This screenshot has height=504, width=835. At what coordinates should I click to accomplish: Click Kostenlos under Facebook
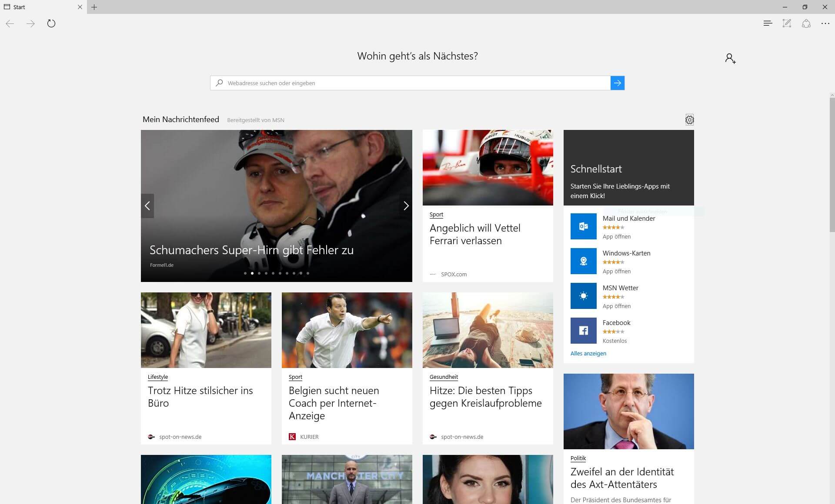tap(615, 341)
